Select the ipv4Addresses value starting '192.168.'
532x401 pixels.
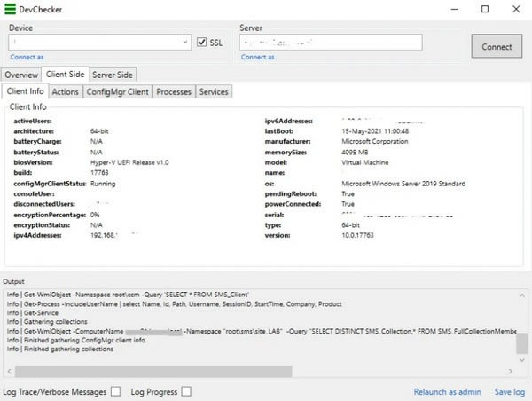104,235
